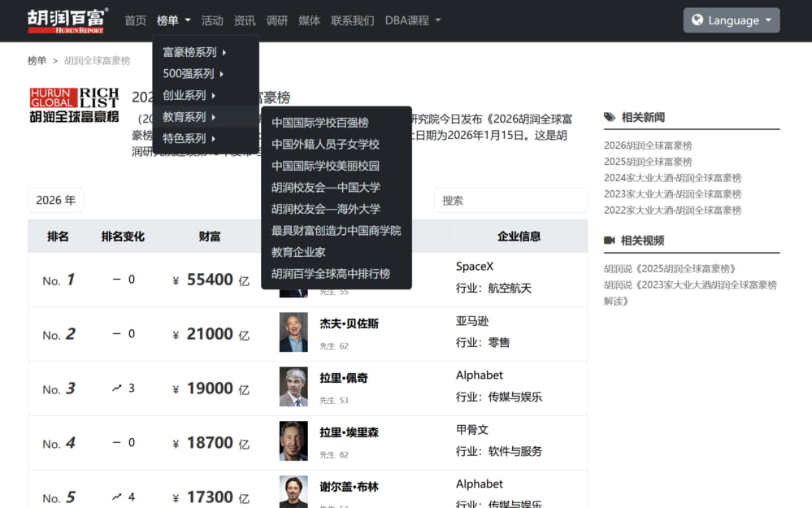Click the wealth value 55400 亿
The width and height of the screenshot is (812, 508).
(211, 280)
